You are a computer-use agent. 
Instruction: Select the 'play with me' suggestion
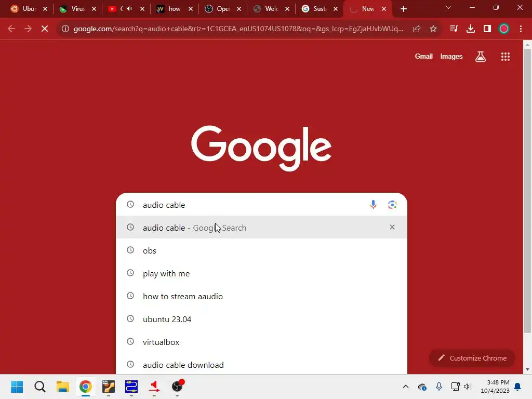click(x=261, y=273)
